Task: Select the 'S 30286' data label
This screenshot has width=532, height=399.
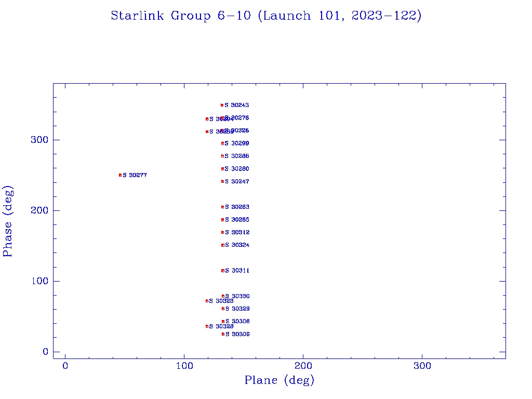Action: (237, 156)
